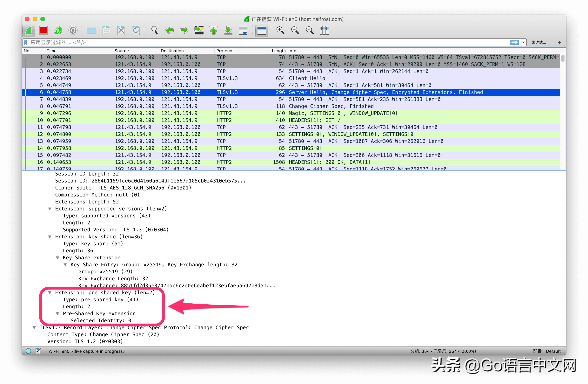Toggle auto-scroll during live capture icon

click(x=243, y=30)
